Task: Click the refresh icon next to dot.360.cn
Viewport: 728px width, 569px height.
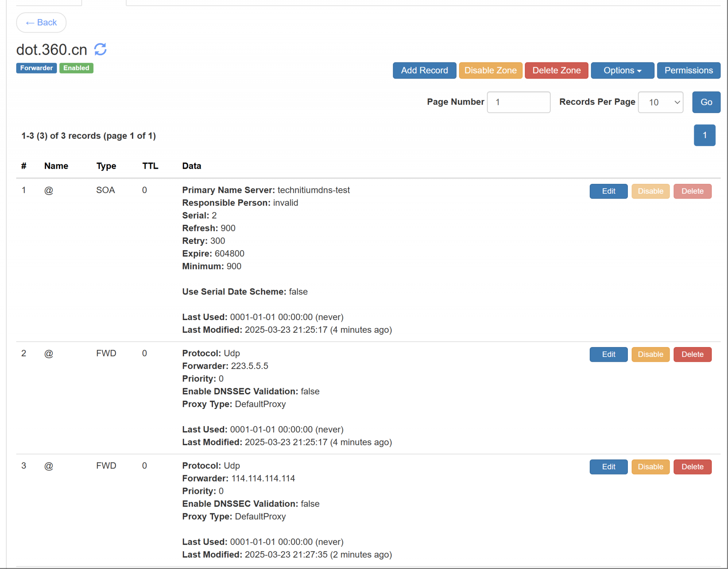Action: (100, 49)
